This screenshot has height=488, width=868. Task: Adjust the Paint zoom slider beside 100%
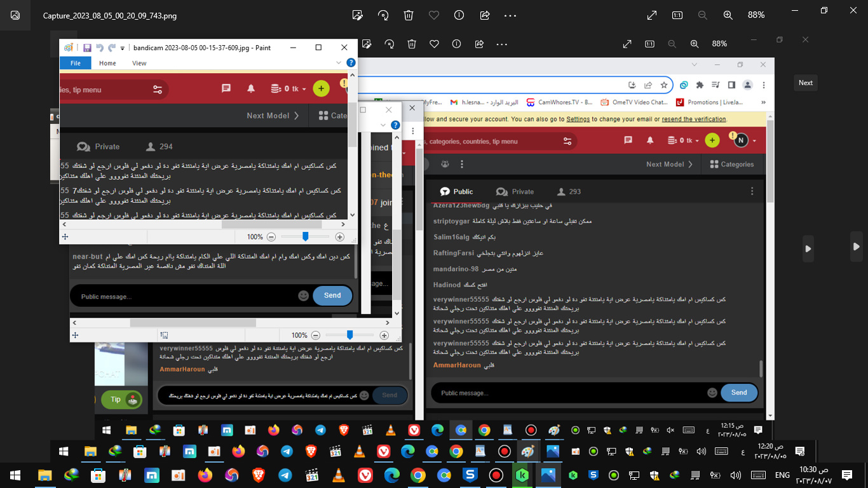pyautogui.click(x=306, y=236)
